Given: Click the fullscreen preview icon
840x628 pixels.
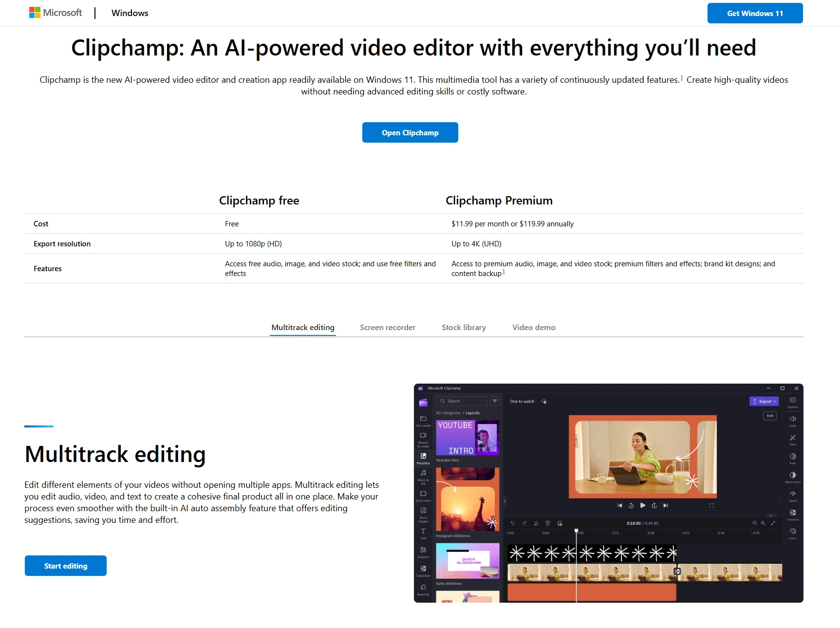Looking at the screenshot, I should pyautogui.click(x=711, y=505).
